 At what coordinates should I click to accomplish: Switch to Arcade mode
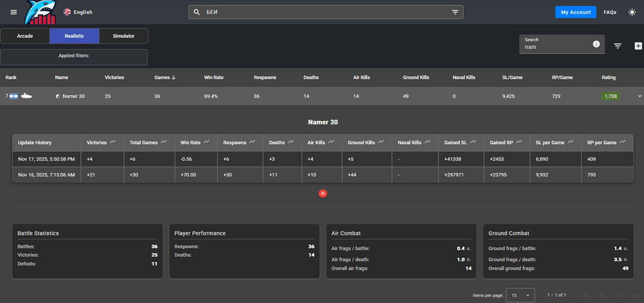pyautogui.click(x=25, y=36)
